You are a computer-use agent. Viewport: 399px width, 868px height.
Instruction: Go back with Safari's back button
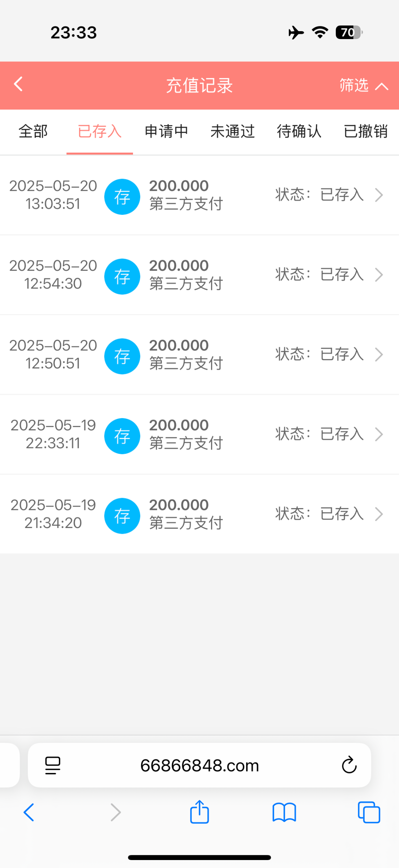29,812
